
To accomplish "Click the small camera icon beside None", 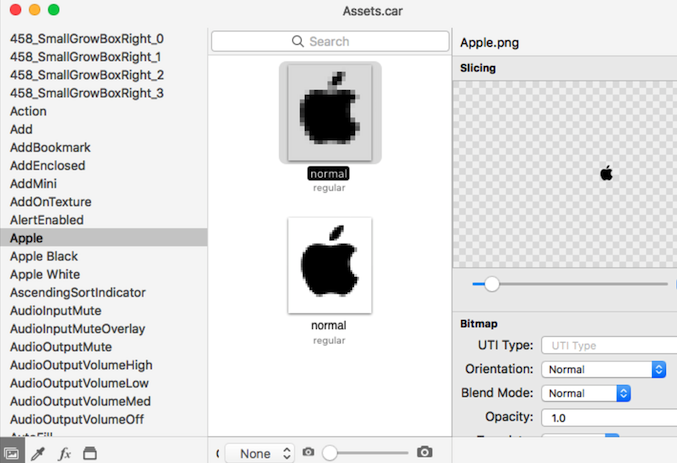I will tap(308, 452).
